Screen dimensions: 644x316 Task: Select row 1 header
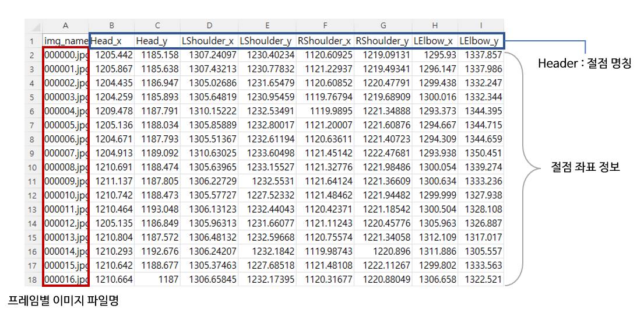point(33,41)
